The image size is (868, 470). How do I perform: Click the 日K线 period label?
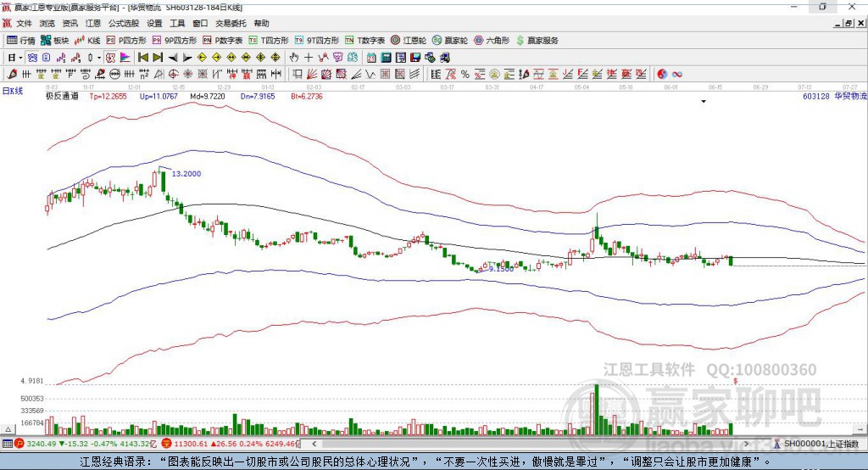click(13, 91)
